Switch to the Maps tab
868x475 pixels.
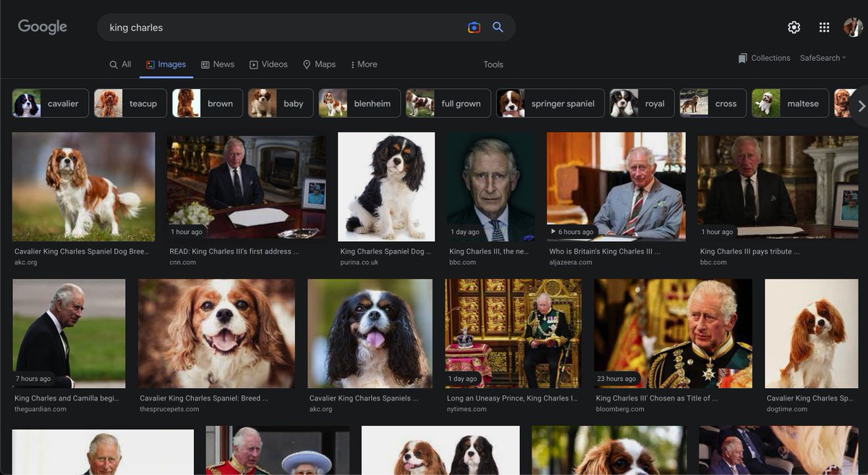click(x=319, y=64)
